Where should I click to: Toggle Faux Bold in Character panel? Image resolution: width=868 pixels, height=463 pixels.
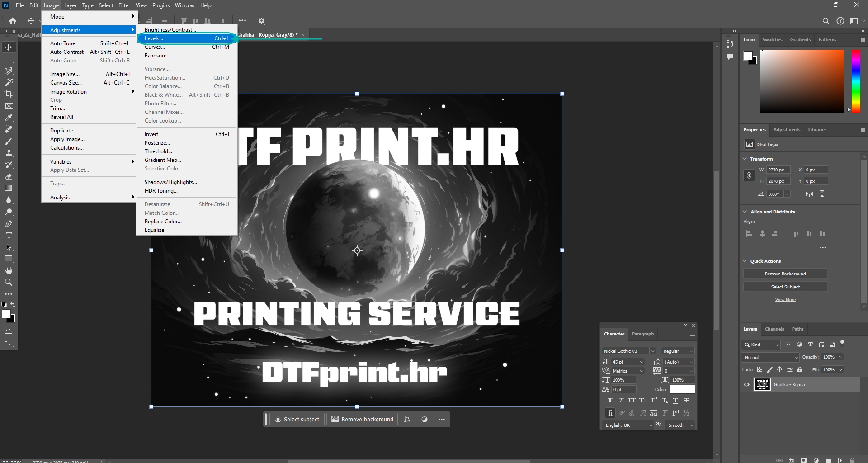610,401
